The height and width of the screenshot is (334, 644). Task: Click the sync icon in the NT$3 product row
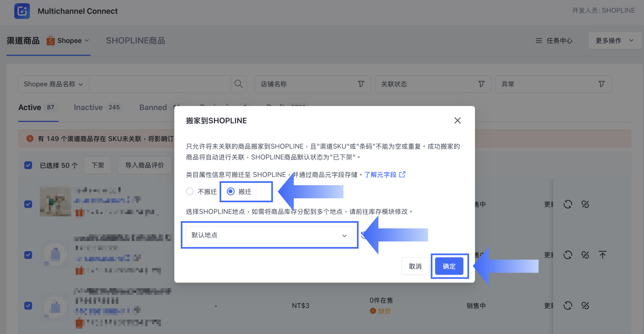[x=568, y=306]
